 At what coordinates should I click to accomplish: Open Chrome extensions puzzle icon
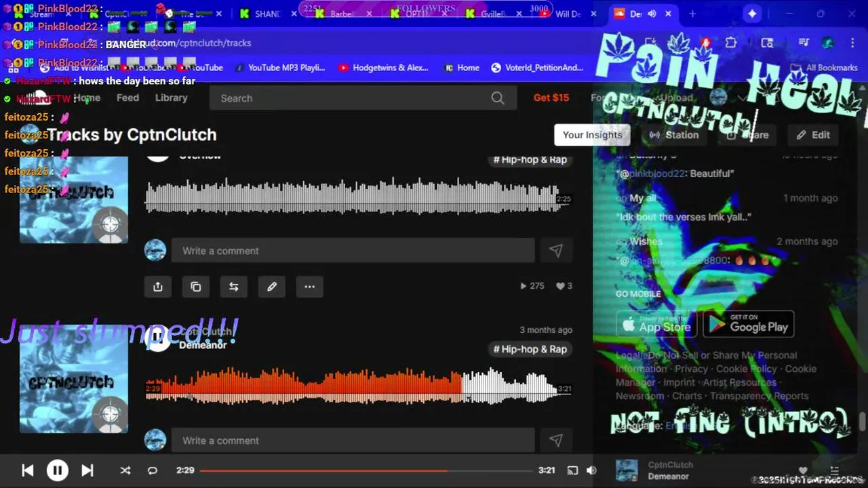coord(730,43)
